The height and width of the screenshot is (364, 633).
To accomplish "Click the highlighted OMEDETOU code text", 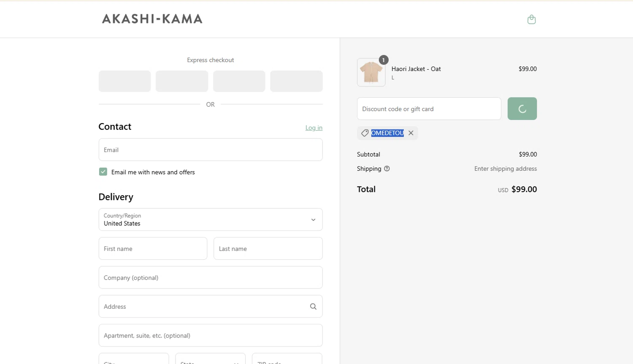I will tap(387, 133).
